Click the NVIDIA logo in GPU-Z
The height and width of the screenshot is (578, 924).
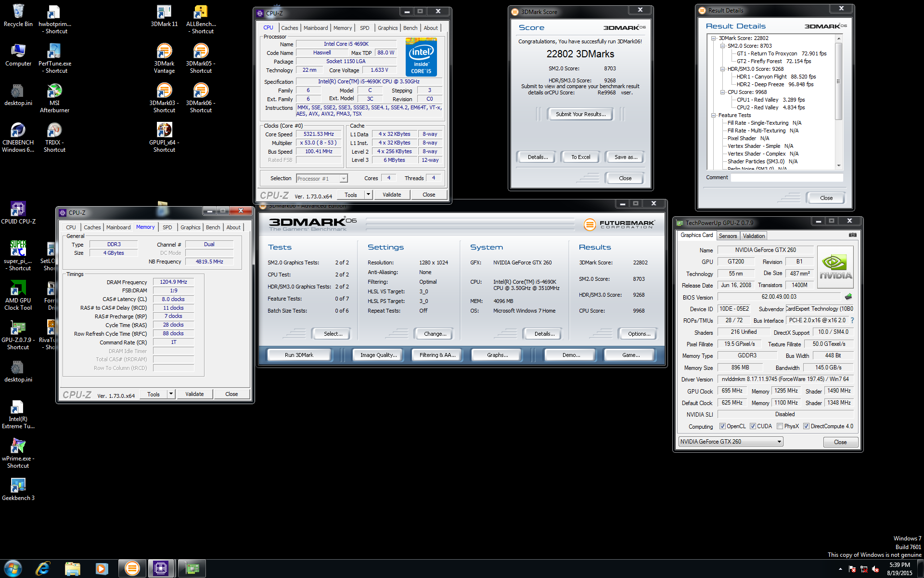[835, 267]
